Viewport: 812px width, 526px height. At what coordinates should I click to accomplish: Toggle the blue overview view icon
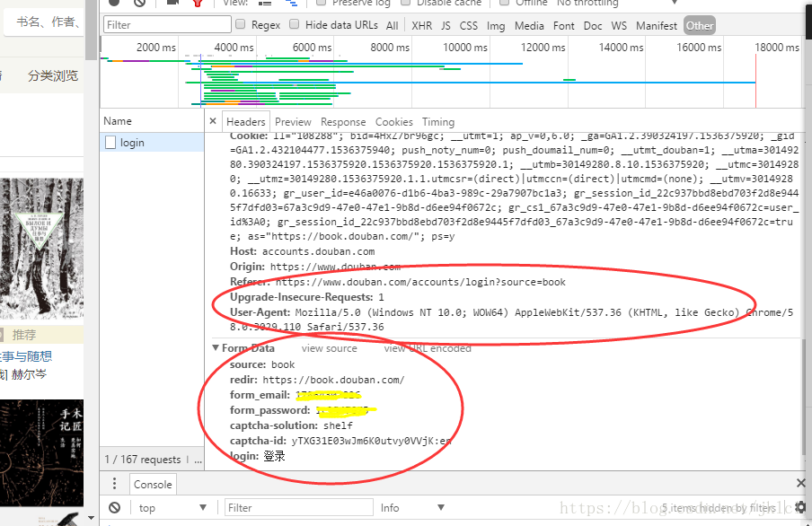pyautogui.click(x=292, y=3)
